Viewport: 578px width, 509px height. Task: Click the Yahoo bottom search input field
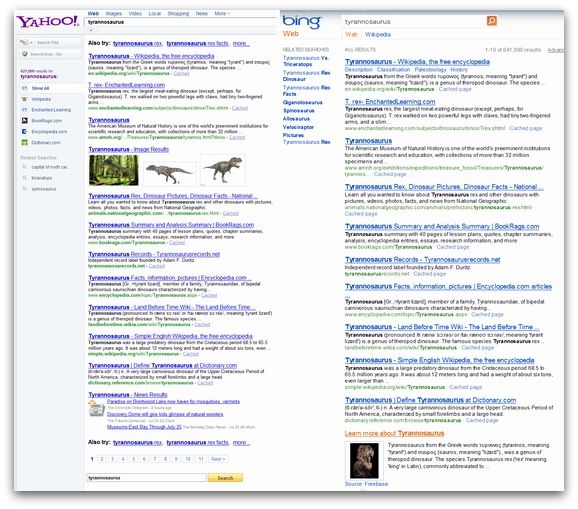tap(147, 478)
